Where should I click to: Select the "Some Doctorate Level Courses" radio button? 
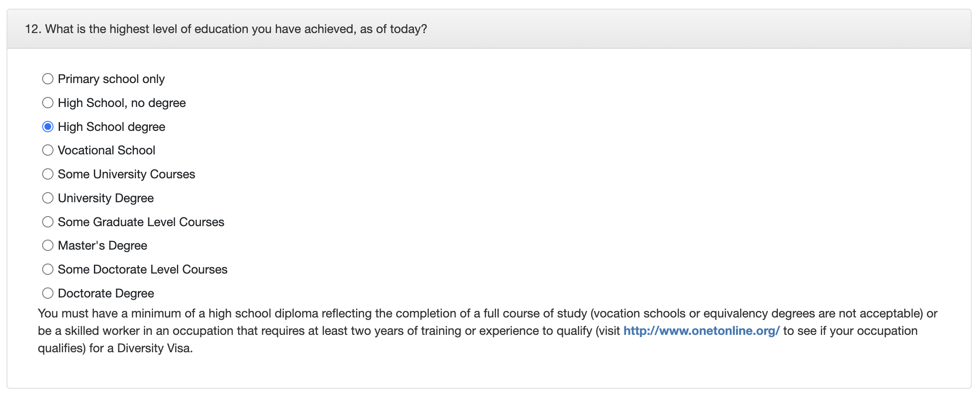48,269
